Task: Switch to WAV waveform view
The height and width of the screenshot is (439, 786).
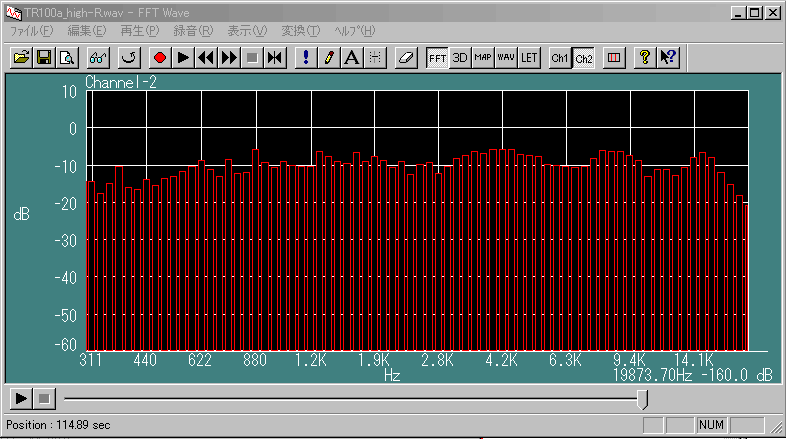Action: pos(506,58)
